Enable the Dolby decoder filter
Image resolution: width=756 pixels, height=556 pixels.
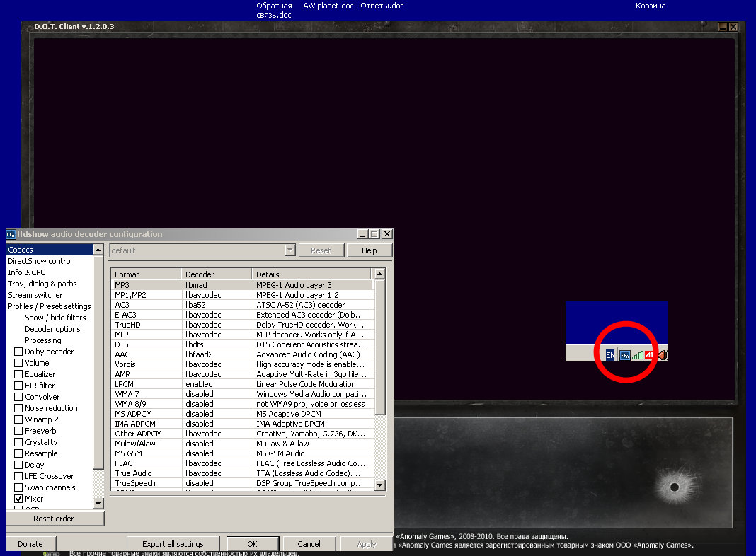click(18, 352)
